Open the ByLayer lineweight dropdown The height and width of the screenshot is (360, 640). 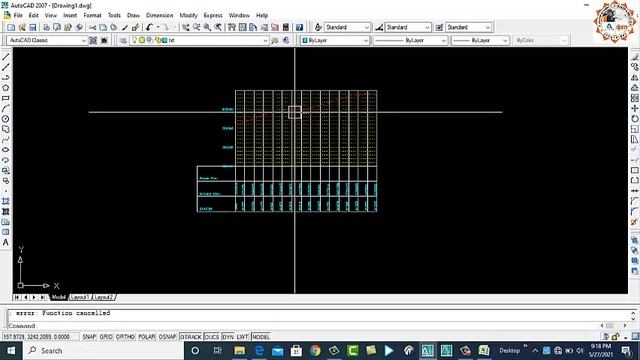tap(480, 40)
